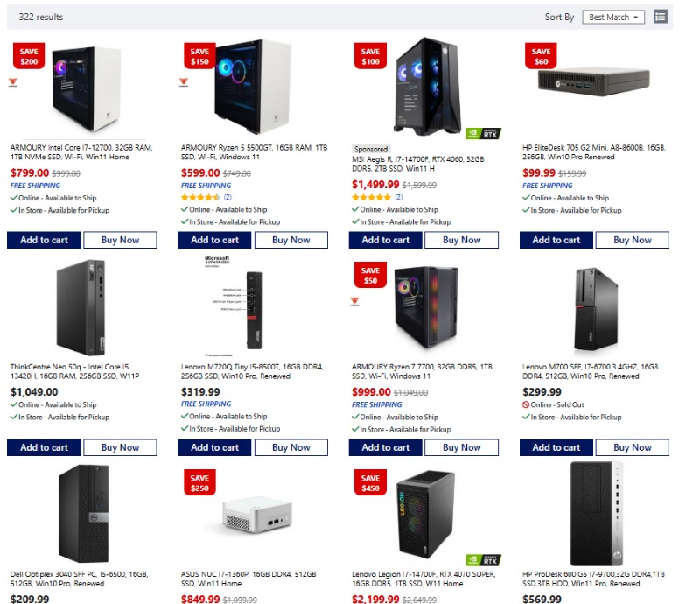Open Lenovo M700 SFF product title link

pyautogui.click(x=590, y=371)
